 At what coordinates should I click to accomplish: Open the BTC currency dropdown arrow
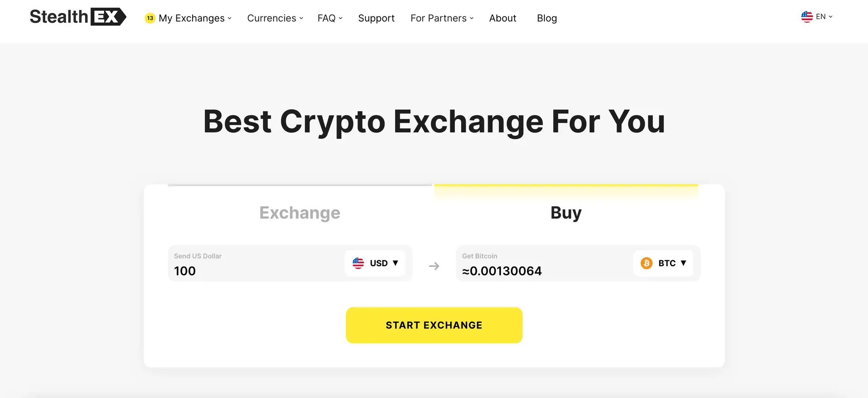[684, 263]
